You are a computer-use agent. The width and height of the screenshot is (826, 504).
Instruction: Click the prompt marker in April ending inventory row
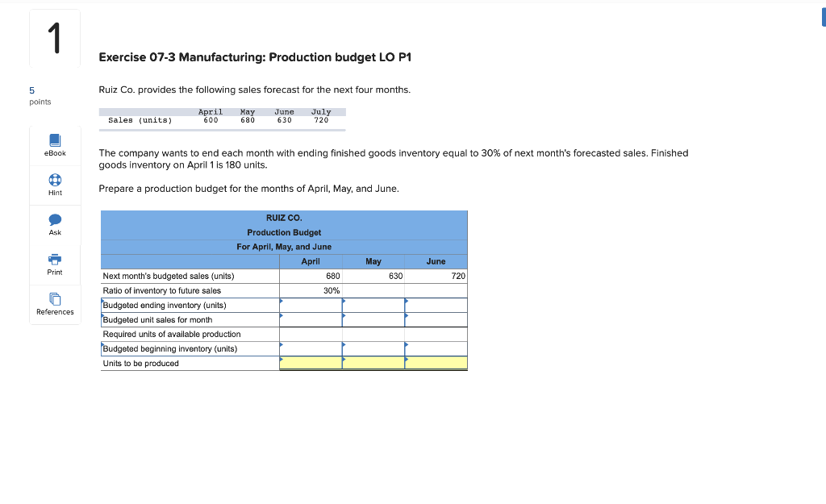[282, 301]
